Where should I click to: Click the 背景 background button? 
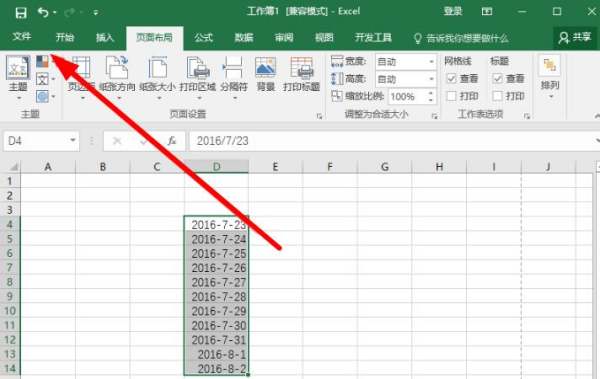tap(266, 75)
